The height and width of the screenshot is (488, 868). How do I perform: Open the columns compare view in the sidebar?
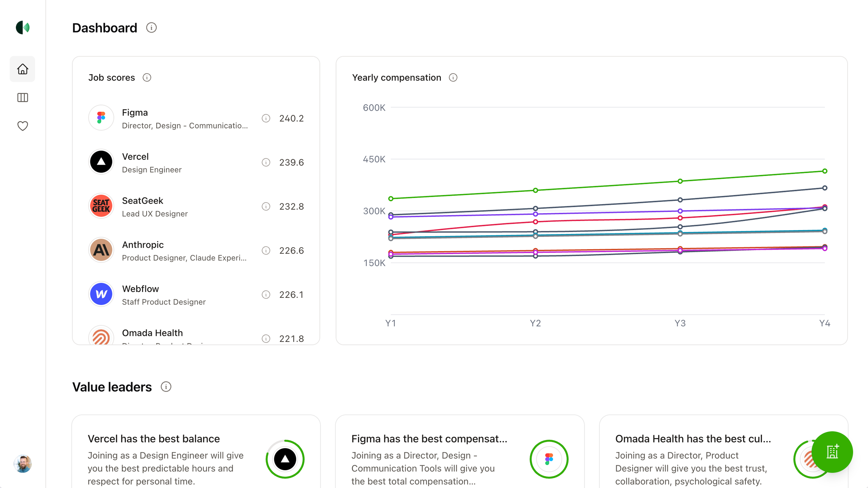pyautogui.click(x=23, y=98)
